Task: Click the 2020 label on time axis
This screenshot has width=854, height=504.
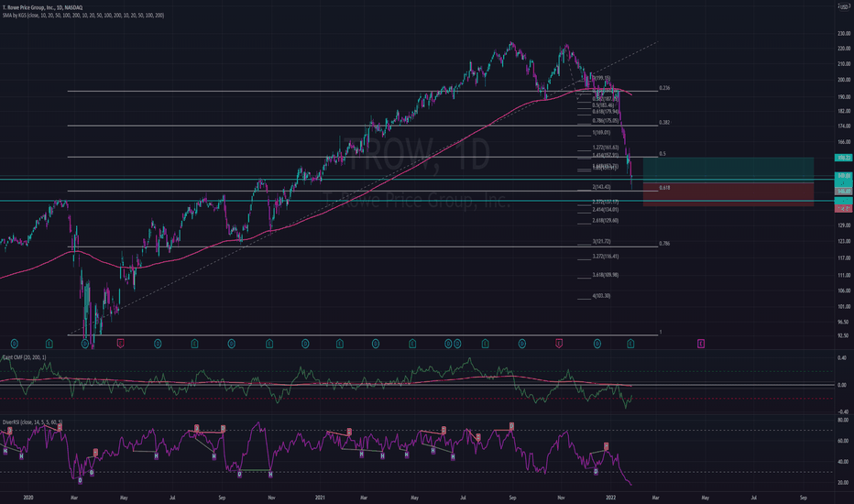Action: [x=28, y=498]
